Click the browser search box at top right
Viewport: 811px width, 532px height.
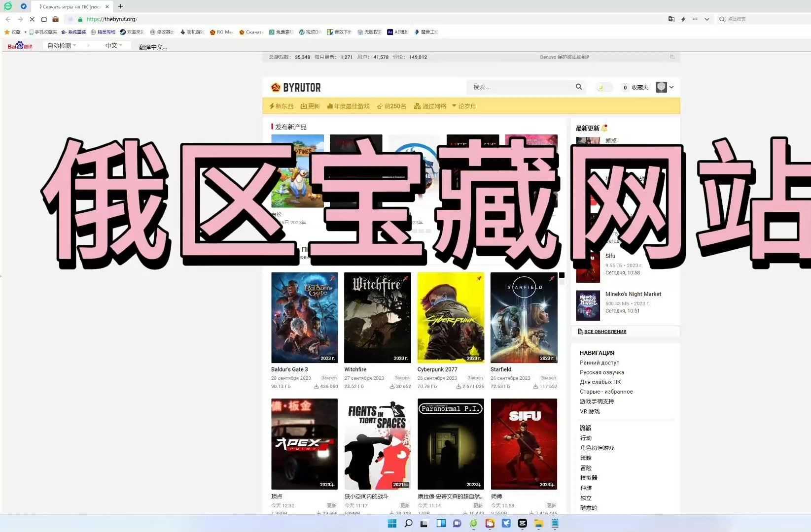[764, 19]
